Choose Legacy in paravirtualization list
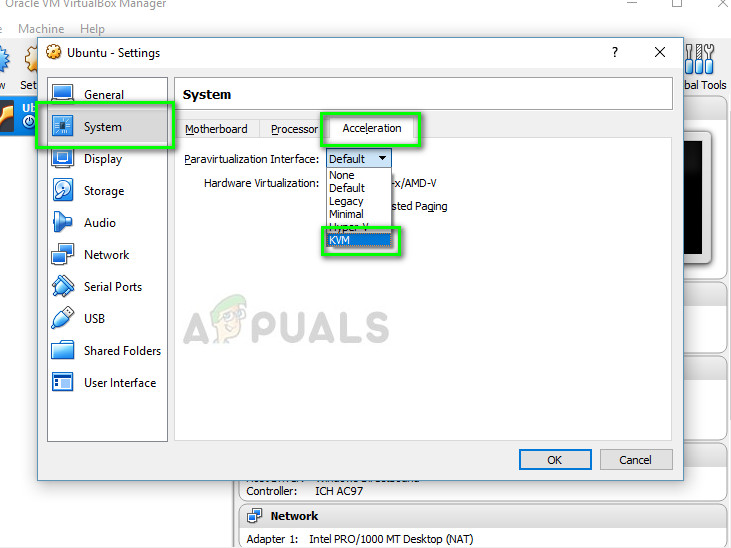The image size is (731, 548). (359, 201)
